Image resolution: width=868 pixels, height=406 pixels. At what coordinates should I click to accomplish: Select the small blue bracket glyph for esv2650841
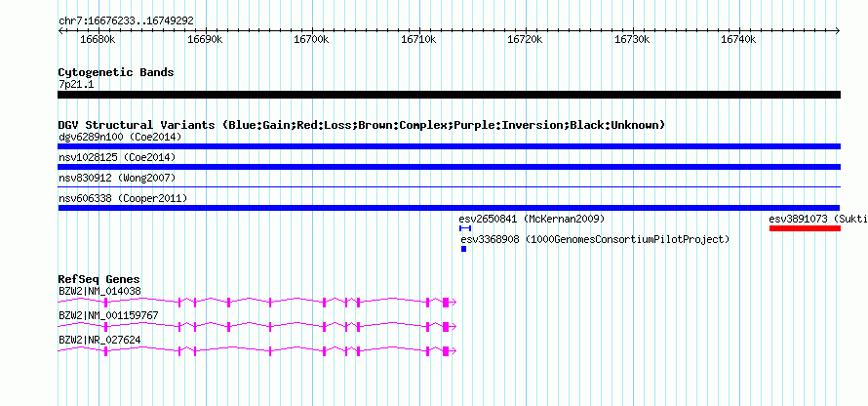(x=465, y=228)
